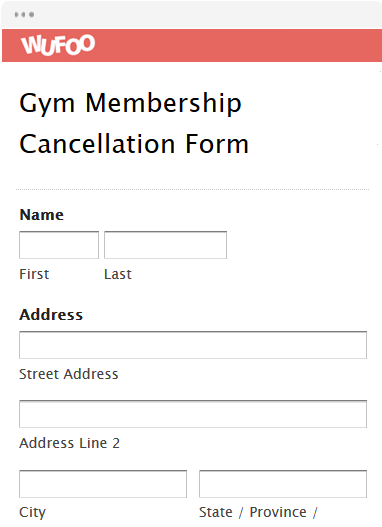Click the Address Line 2 sublabel

70,443
